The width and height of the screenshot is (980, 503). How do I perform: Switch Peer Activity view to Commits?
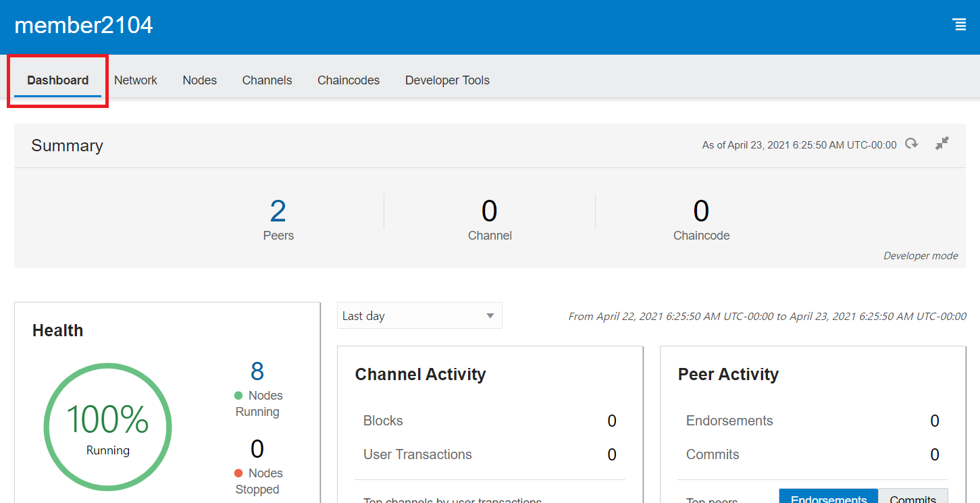[x=913, y=498]
